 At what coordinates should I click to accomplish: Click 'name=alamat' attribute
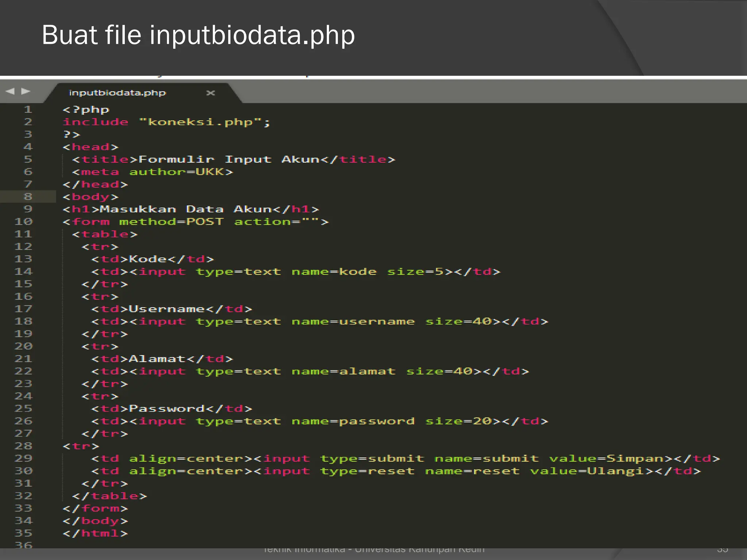click(344, 371)
